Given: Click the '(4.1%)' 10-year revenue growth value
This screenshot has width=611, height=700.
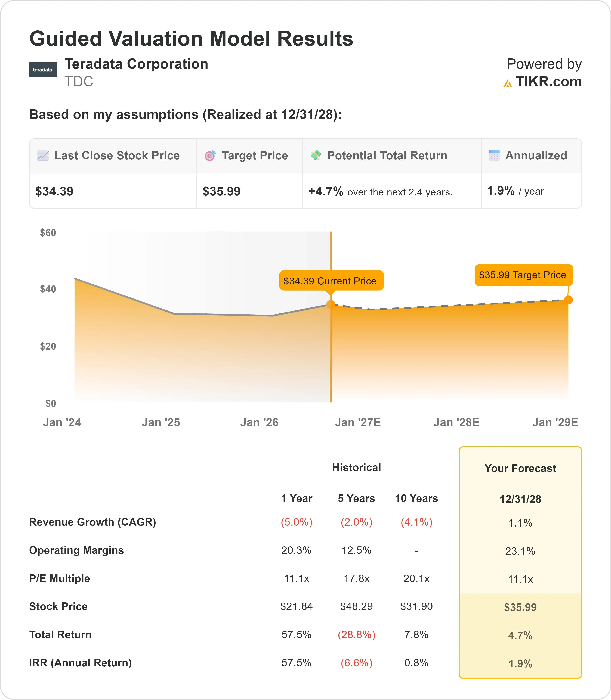Looking at the screenshot, I should pyautogui.click(x=417, y=522).
